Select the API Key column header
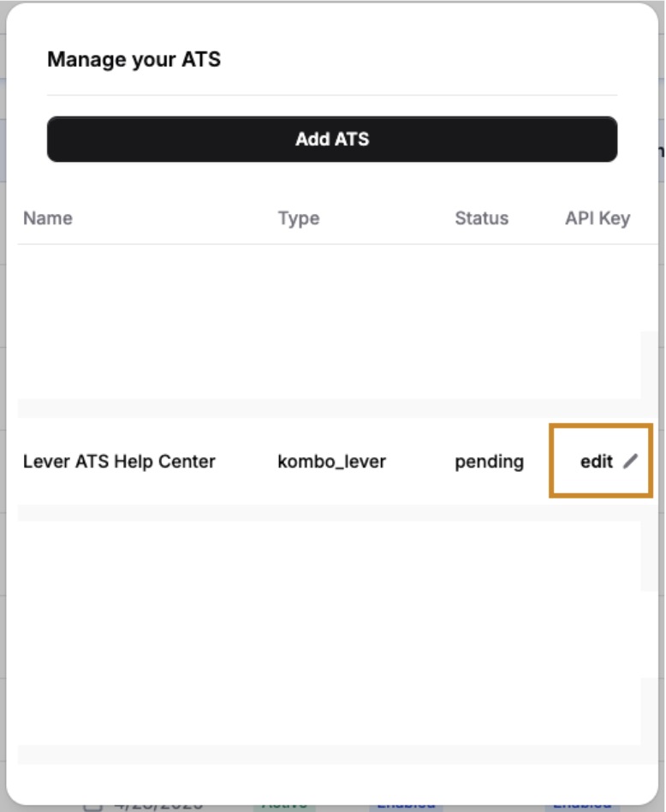 (598, 218)
